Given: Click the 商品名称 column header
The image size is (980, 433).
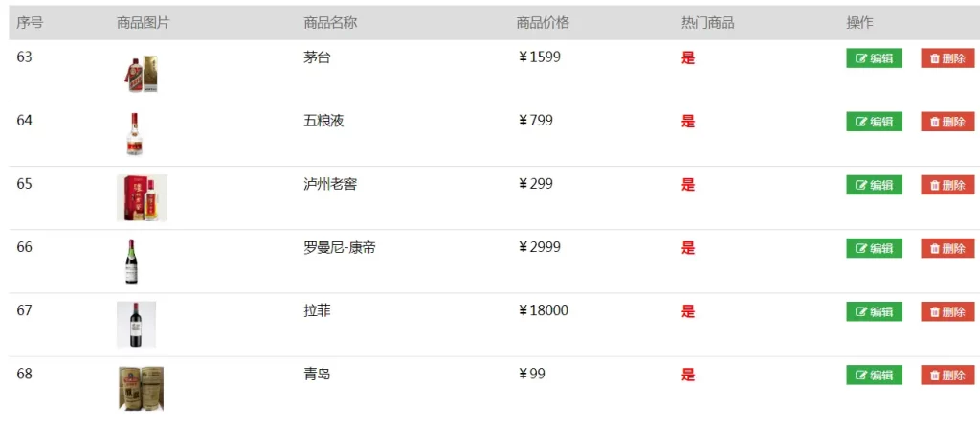Looking at the screenshot, I should coord(329,23).
